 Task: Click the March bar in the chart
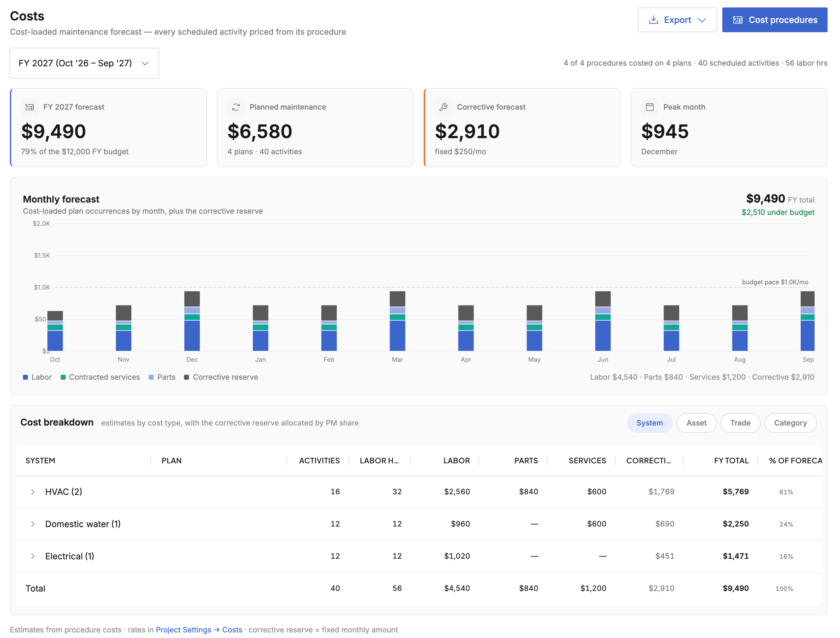[x=397, y=321]
